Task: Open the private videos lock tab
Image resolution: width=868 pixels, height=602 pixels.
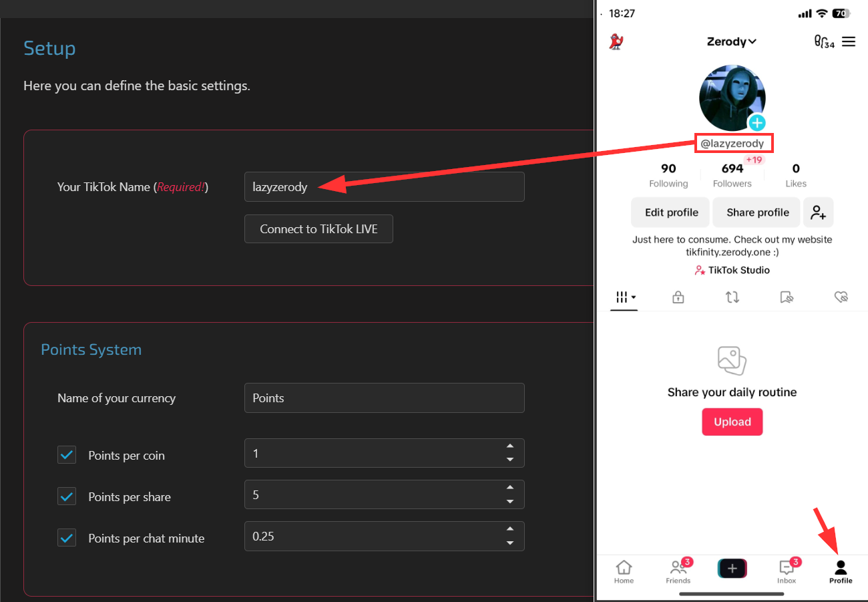Action: pyautogui.click(x=678, y=297)
